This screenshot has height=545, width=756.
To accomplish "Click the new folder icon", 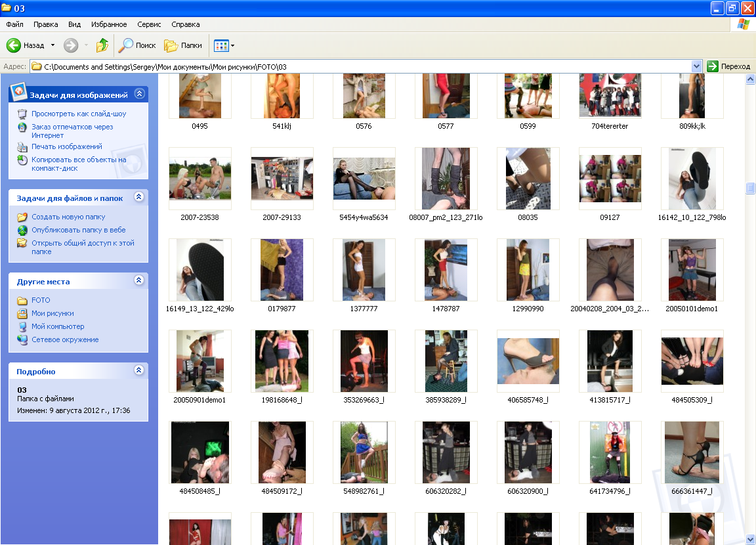I will (x=22, y=217).
